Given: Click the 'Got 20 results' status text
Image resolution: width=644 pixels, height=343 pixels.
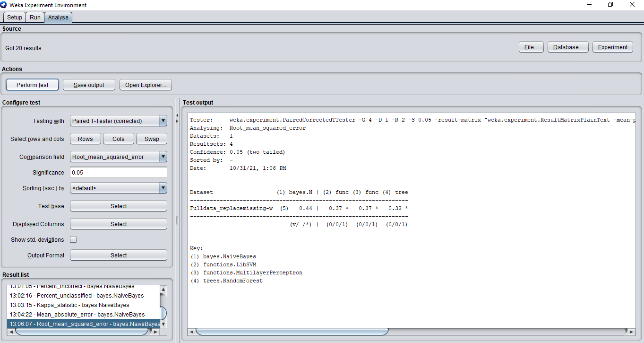Looking at the screenshot, I should coord(24,48).
